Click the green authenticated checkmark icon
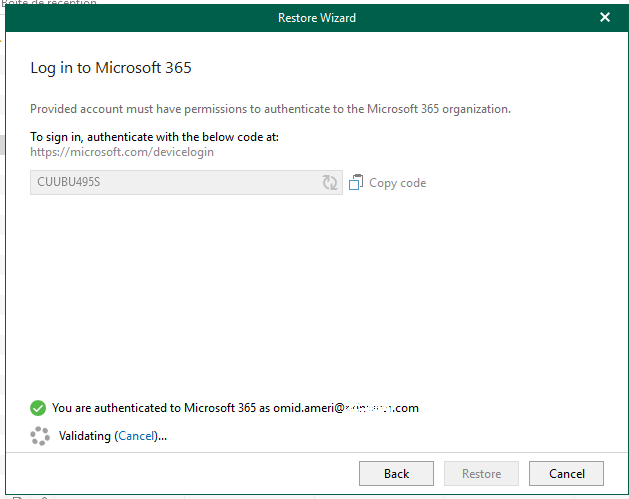 38,408
